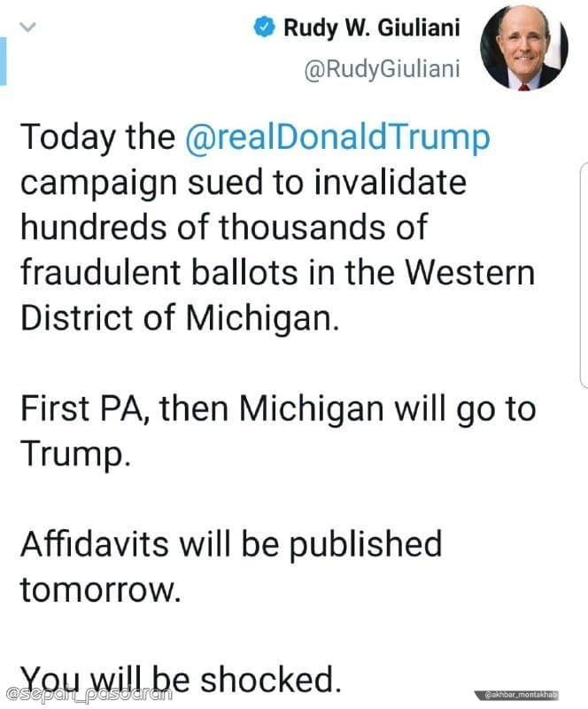Open the @RudyGiuliani handle
588x709 pixels.
pyautogui.click(x=382, y=69)
